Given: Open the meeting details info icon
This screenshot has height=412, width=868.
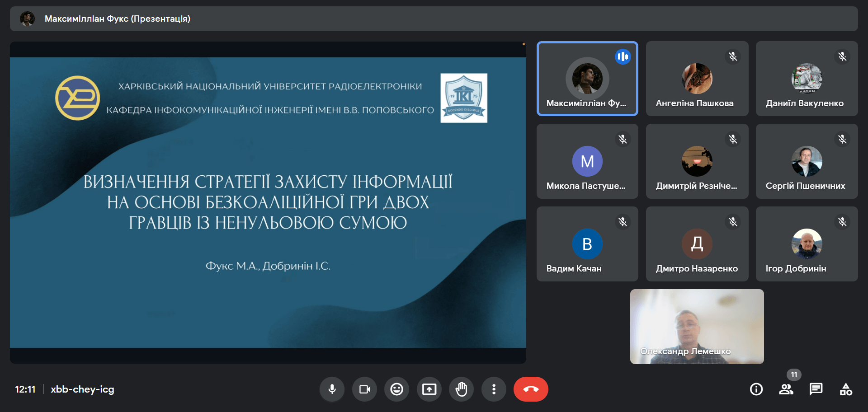Looking at the screenshot, I should 756,389.
